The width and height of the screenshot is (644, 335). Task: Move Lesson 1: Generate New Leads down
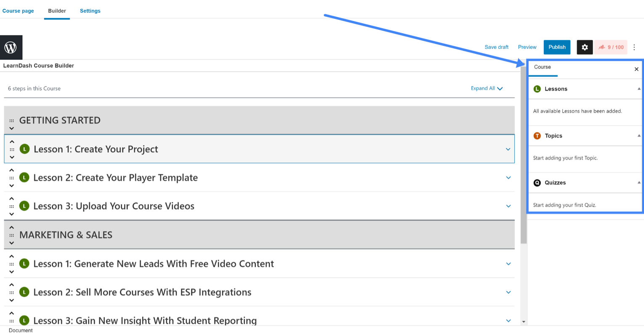coord(12,272)
